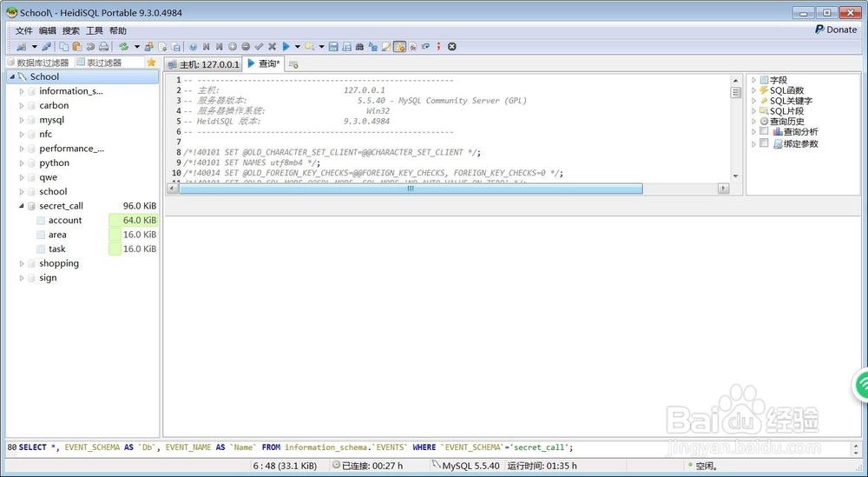Expand the mysql database
Screen dimensions: 868x477
click(x=22, y=120)
